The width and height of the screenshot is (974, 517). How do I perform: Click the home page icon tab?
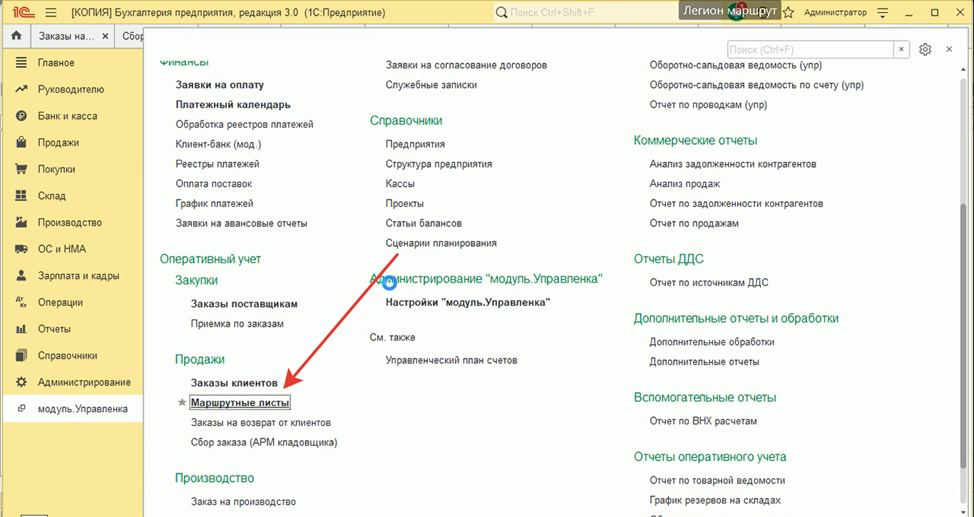point(17,36)
